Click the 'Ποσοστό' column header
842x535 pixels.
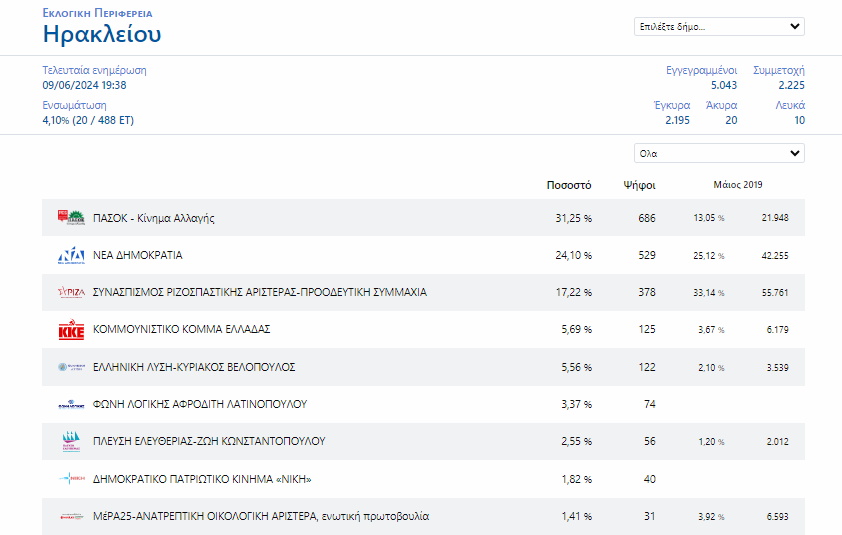click(569, 185)
